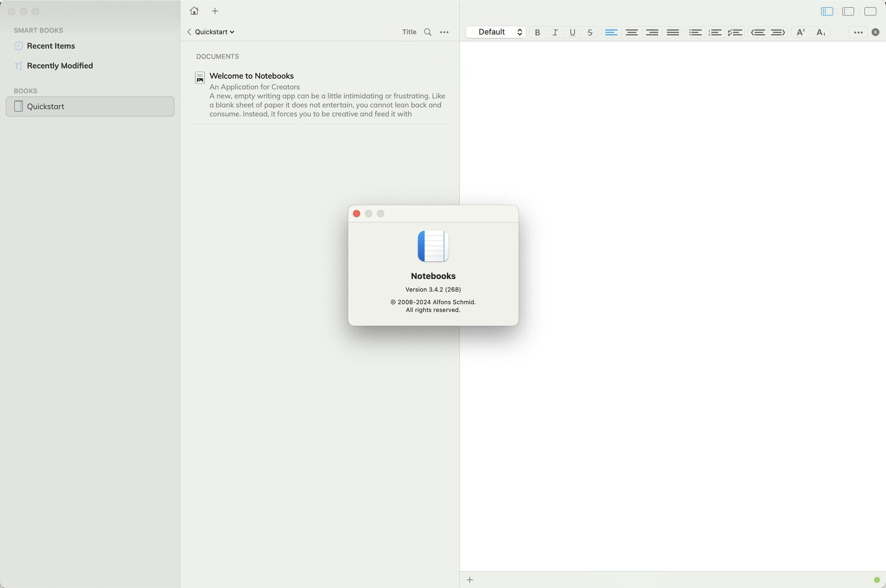The height and width of the screenshot is (588, 886).
Task: Toggle justified text alignment
Action: (x=672, y=32)
